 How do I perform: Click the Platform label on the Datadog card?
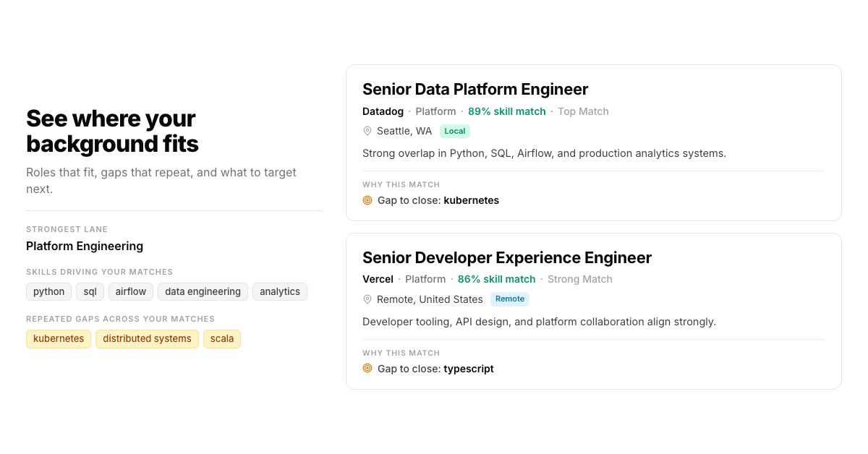(435, 111)
